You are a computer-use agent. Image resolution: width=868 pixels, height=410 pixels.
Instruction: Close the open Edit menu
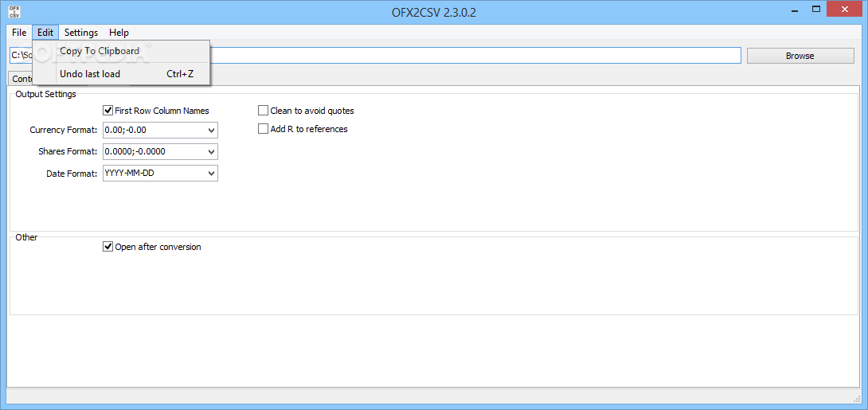tap(45, 33)
